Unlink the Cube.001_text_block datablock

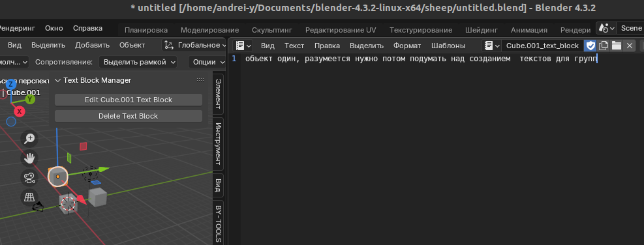click(x=629, y=46)
